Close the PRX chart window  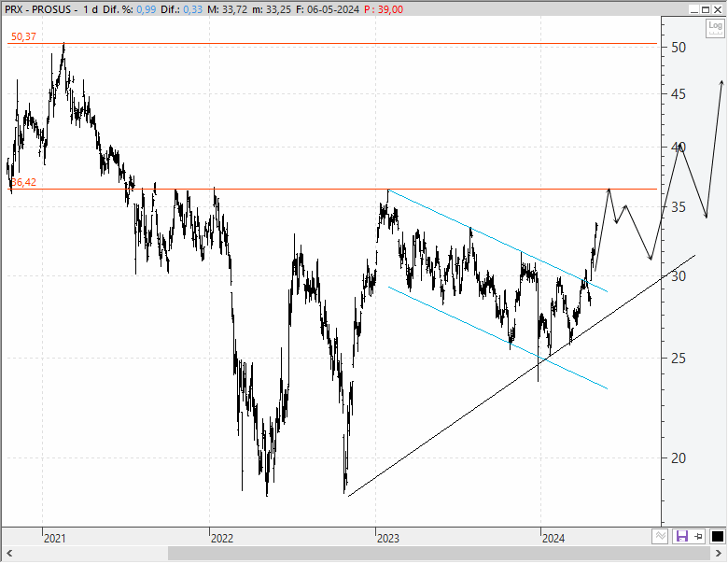point(718,9)
